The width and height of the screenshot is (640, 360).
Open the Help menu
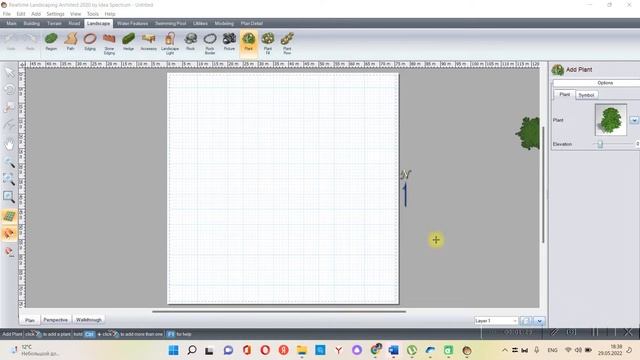pos(110,14)
